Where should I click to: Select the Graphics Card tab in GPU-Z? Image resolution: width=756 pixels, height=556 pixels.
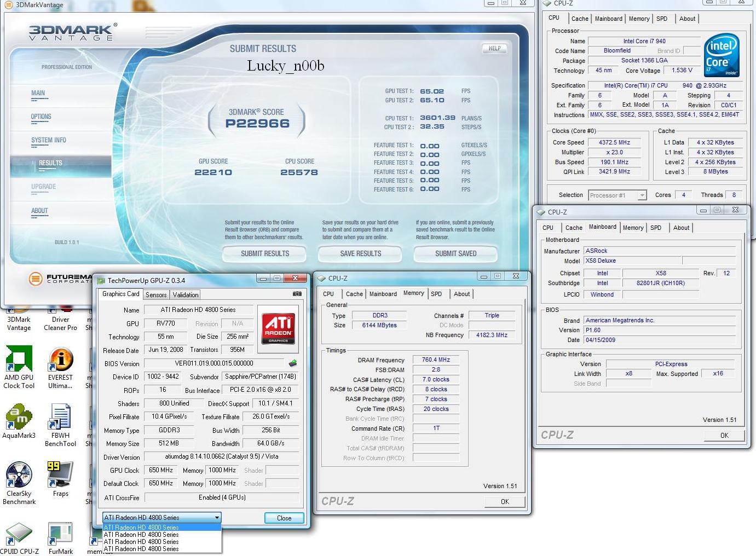[121, 294]
